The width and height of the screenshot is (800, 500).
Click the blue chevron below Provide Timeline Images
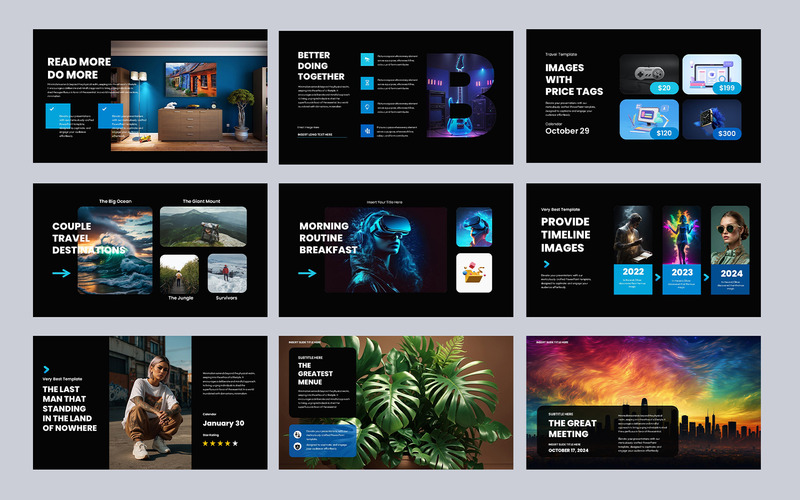[547, 262]
